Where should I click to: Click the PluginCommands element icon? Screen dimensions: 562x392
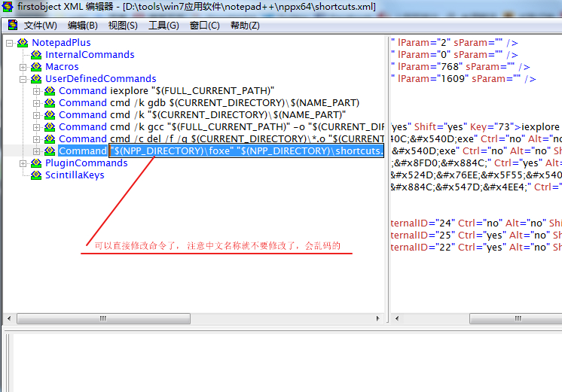(36, 163)
